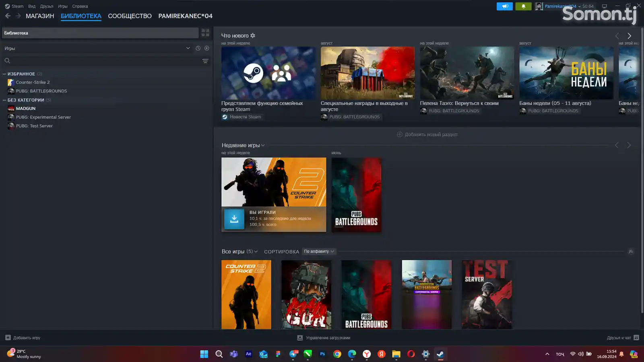Launch Photoshop from the taskbar

[x=322, y=354]
